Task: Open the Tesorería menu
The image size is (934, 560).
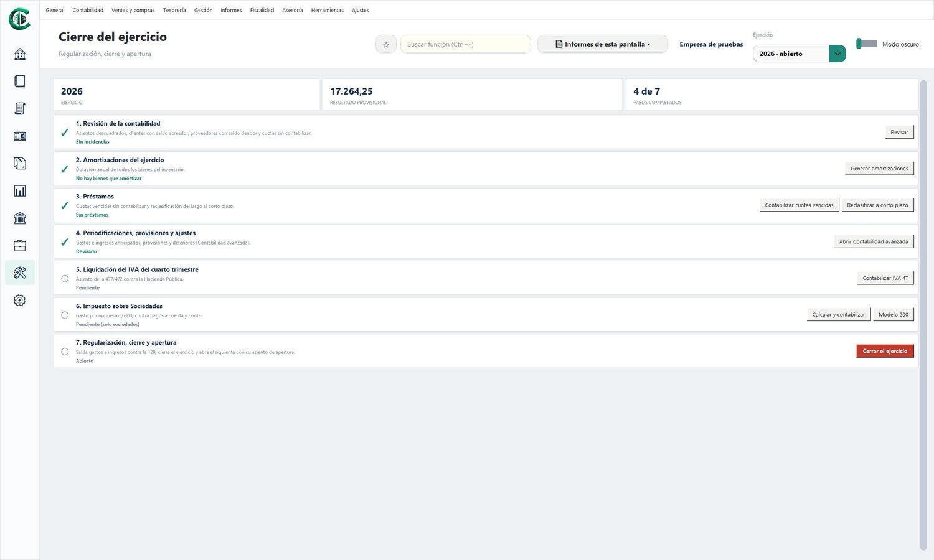Action: pyautogui.click(x=174, y=10)
